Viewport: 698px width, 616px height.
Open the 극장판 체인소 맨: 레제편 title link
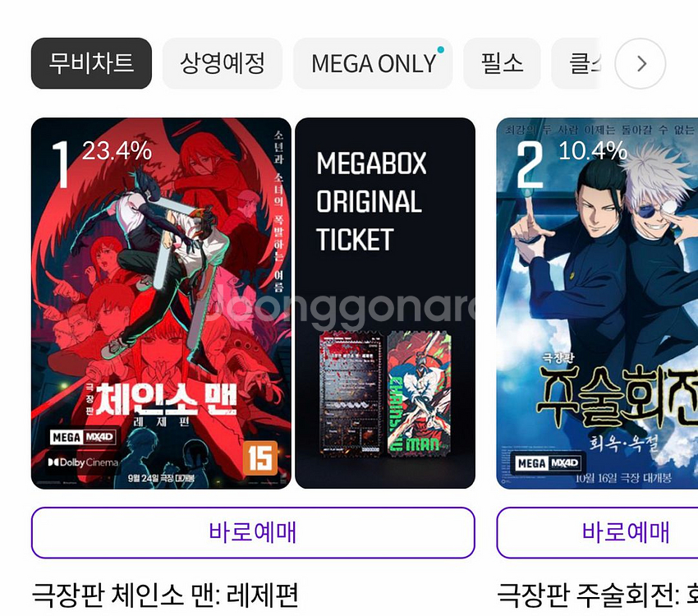point(165,595)
